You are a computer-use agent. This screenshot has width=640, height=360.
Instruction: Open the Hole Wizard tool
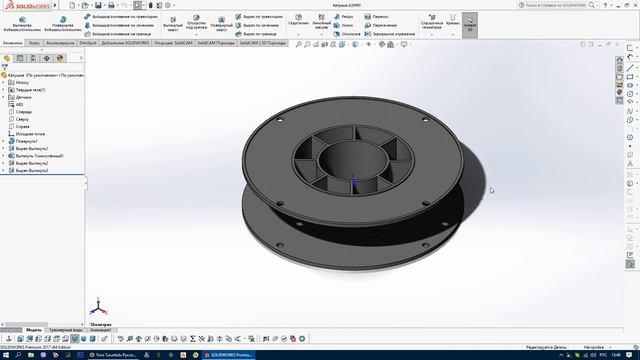click(196, 23)
